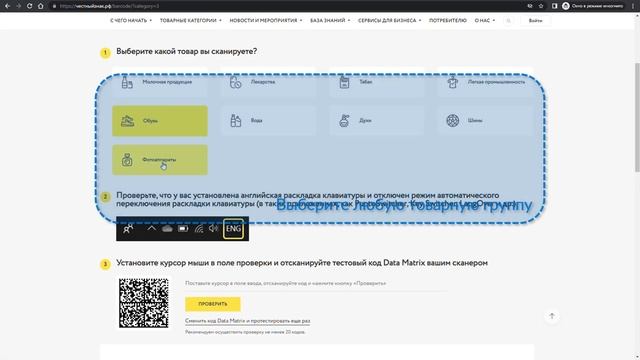Click the 'Войти' login button
The image size is (640, 360).
535,20
